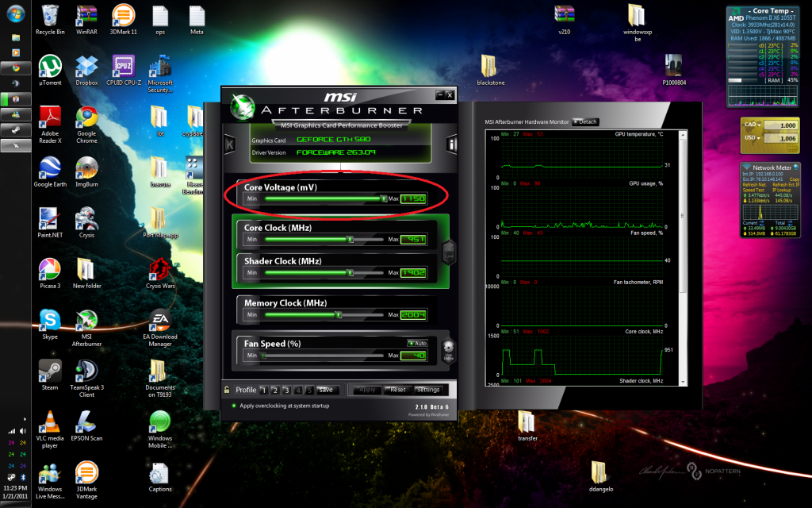Click Speed Test in Network Meter
Viewport: 812px width, 508px height.
[753, 190]
